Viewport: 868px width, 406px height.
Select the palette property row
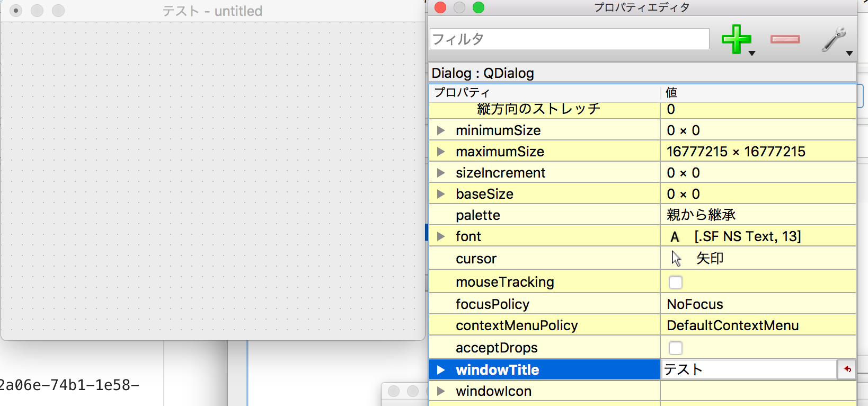642,215
